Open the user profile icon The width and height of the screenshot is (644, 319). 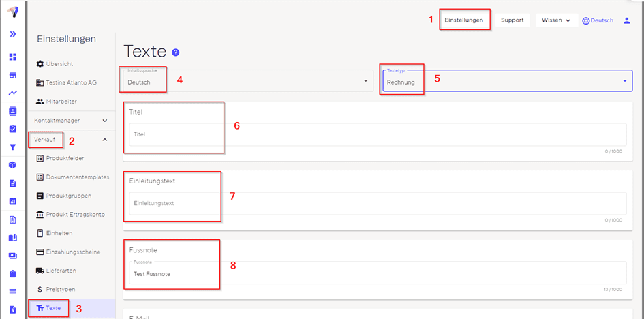tap(627, 20)
